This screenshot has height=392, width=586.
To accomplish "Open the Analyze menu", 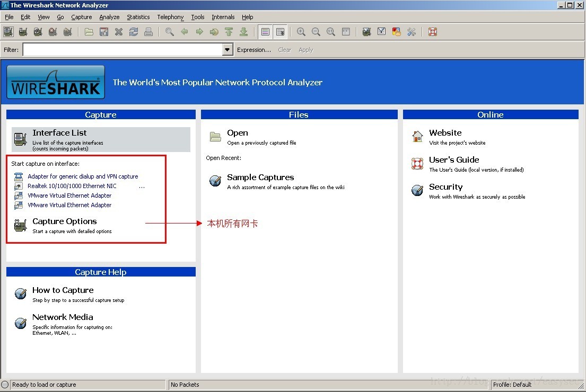I will (x=109, y=17).
